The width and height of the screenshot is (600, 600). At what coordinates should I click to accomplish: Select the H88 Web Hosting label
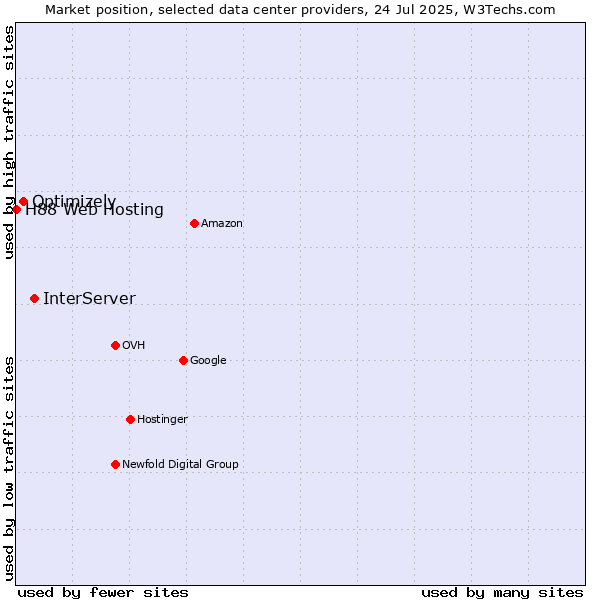[x=94, y=210]
